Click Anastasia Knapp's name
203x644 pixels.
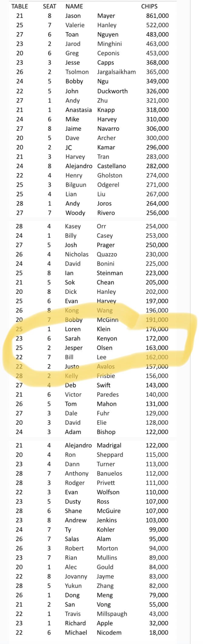(x=90, y=110)
